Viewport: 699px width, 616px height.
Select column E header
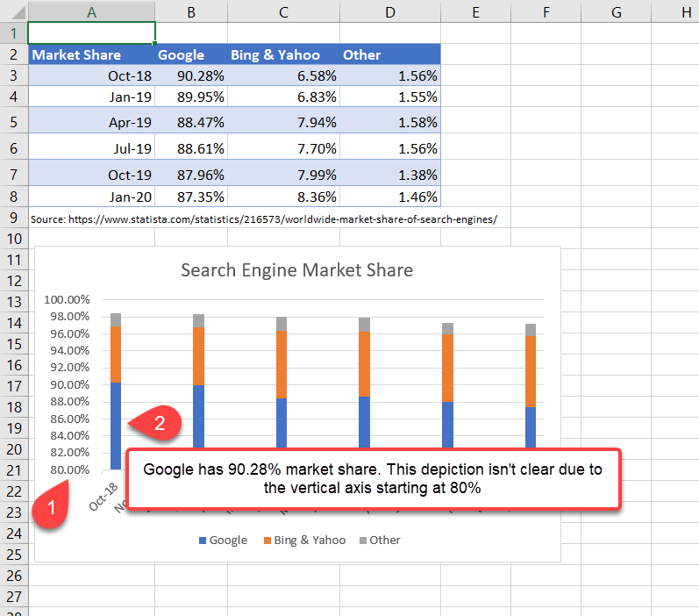pos(475,12)
